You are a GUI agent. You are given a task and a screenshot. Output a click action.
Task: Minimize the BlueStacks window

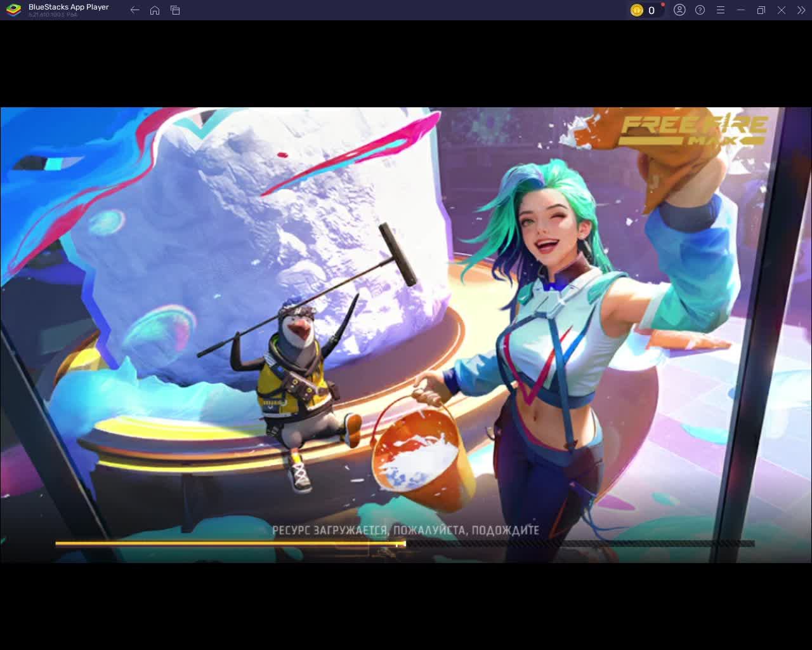pos(740,10)
